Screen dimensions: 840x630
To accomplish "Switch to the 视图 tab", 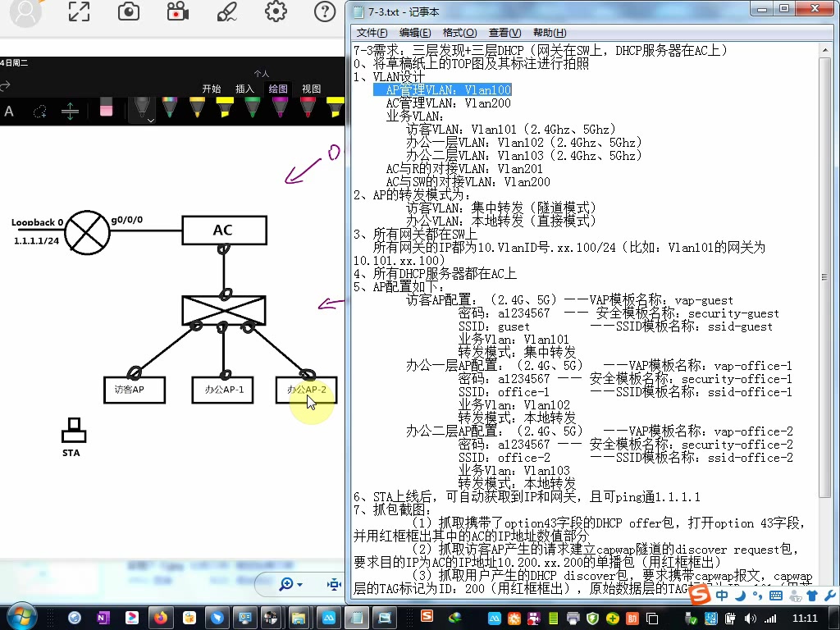I will pyautogui.click(x=310, y=88).
